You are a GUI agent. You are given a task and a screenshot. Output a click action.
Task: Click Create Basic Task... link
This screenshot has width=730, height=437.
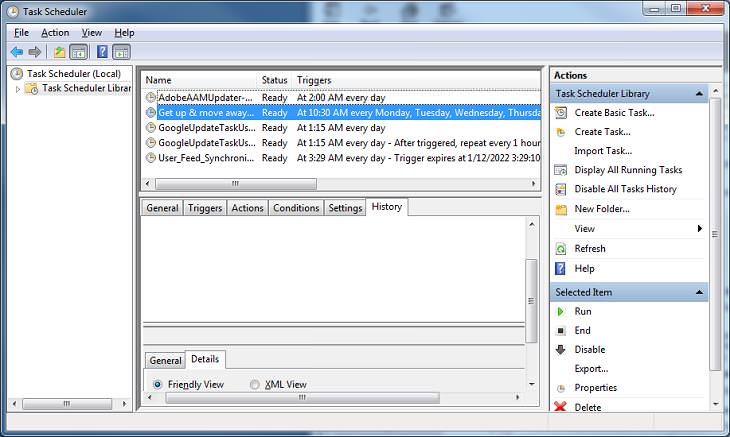614,113
